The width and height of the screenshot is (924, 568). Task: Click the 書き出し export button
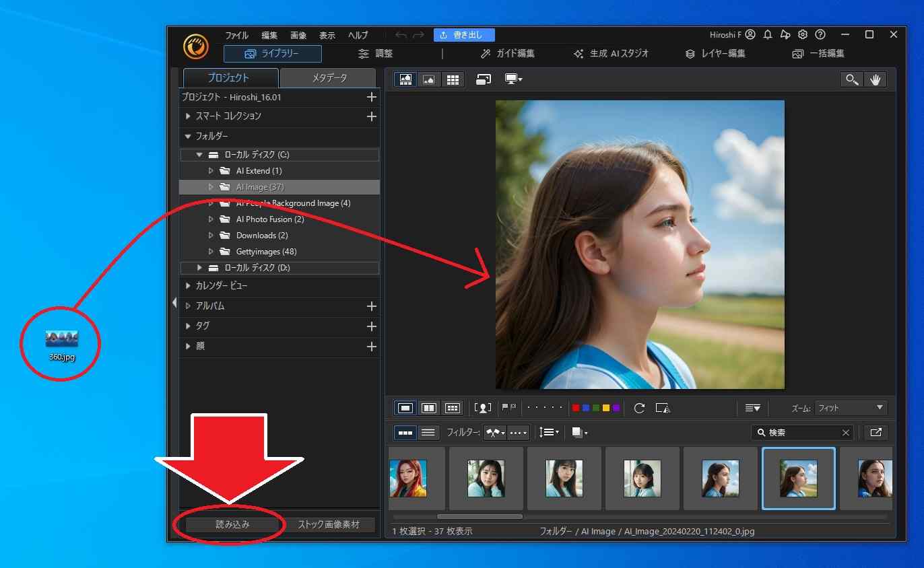point(464,35)
